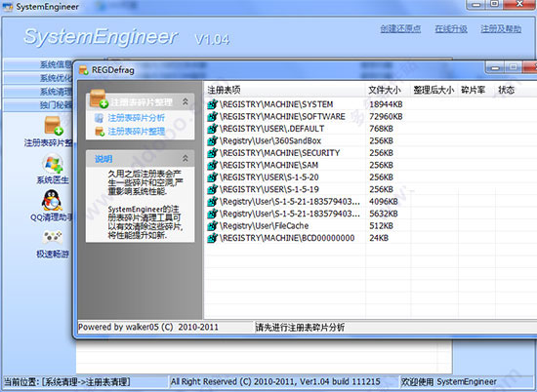Click the SystemEngineer title bar icon
Image resolution: width=537 pixels, height=392 pixels.
coord(8,7)
